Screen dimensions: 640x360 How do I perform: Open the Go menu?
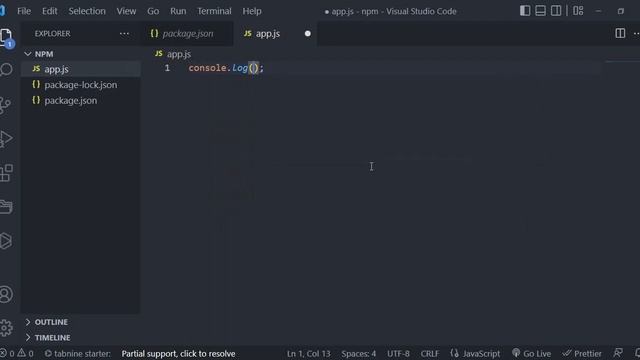[153, 11]
